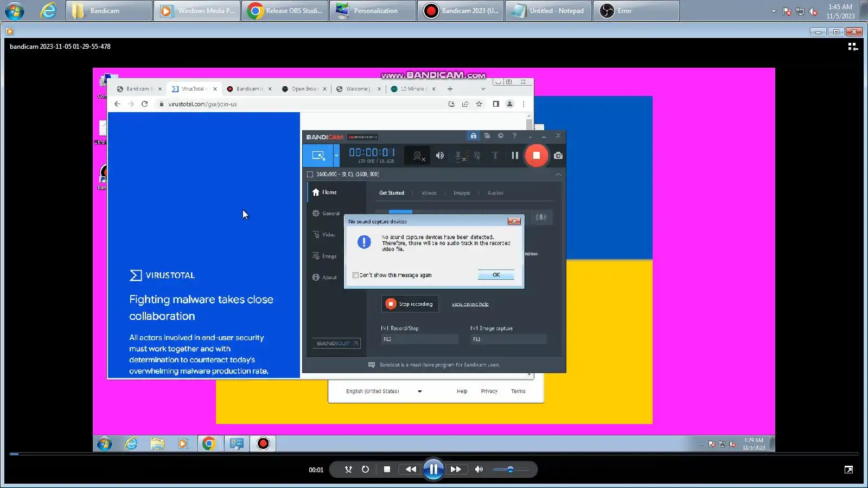Bookmark the VirusTotal page with the star

(479, 104)
